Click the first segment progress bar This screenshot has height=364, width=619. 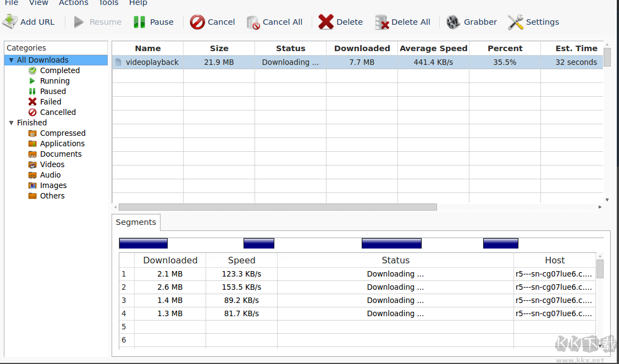tap(143, 242)
